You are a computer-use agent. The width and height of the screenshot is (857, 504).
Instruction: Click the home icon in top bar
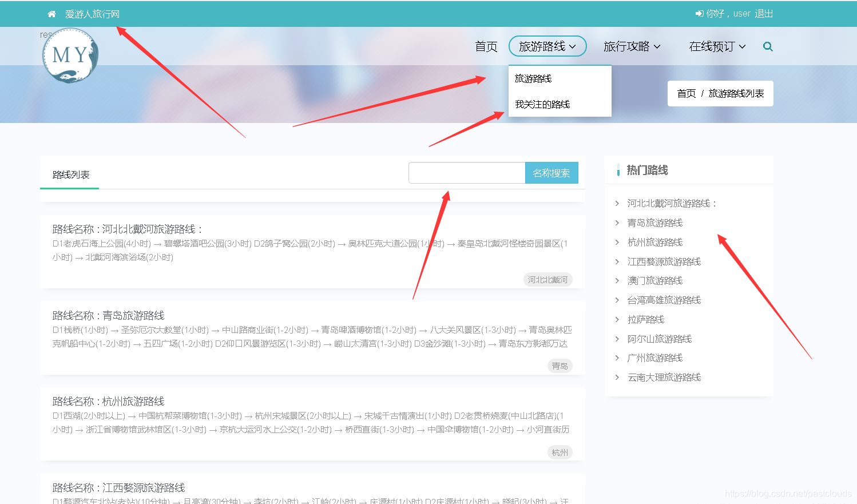click(x=51, y=14)
